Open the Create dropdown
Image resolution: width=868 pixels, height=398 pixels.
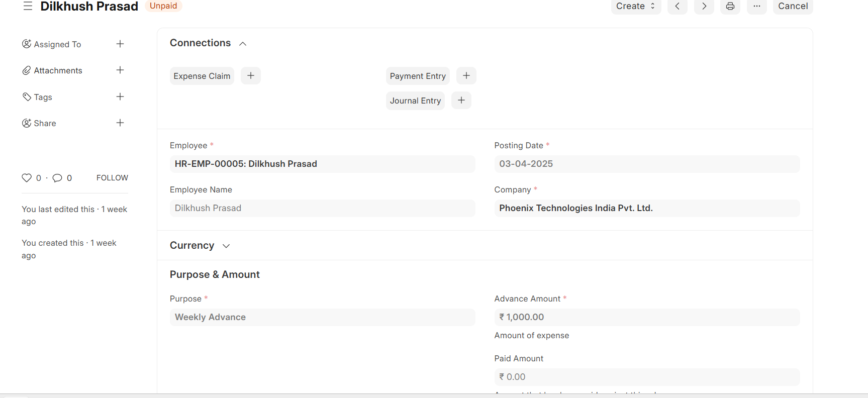[635, 6]
